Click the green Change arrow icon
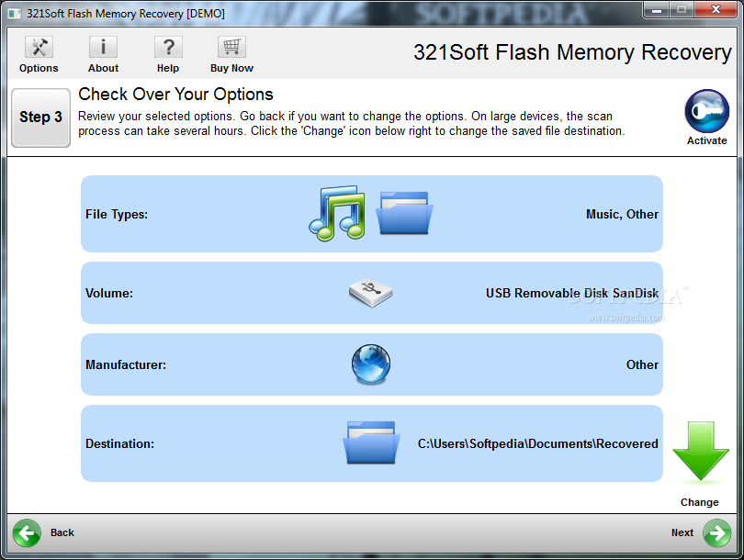Image resolution: width=744 pixels, height=560 pixels. pos(700,451)
